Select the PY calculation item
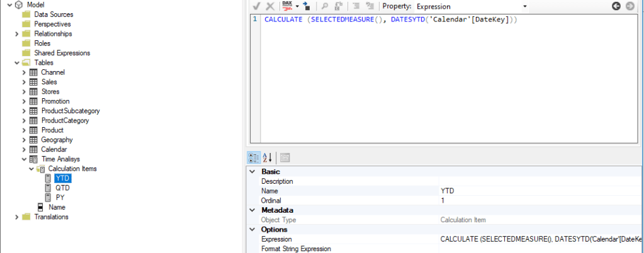 point(60,197)
